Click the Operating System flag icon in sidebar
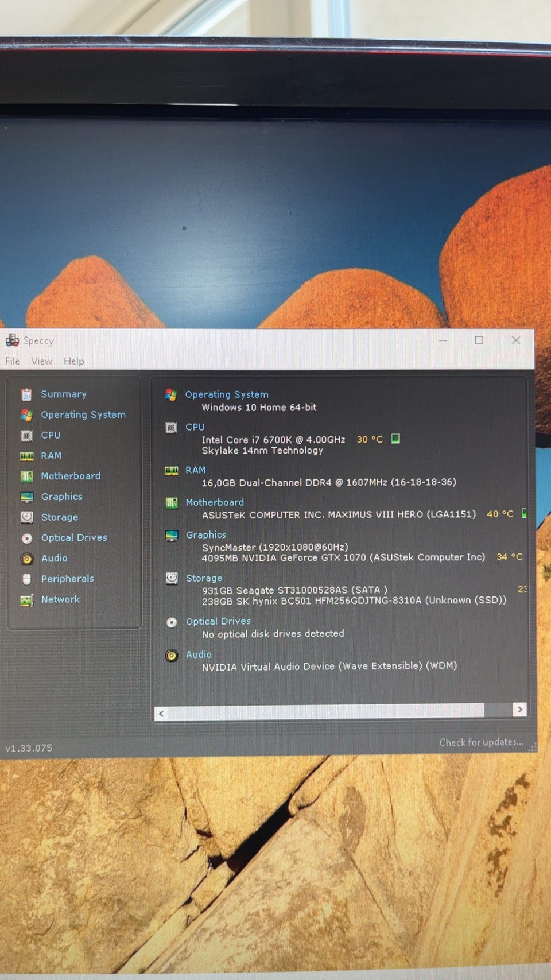The height and width of the screenshot is (980, 551). [x=26, y=415]
